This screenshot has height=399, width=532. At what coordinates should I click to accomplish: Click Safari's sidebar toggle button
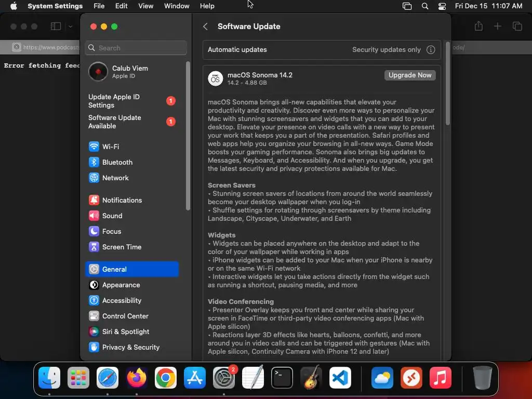coord(56,26)
